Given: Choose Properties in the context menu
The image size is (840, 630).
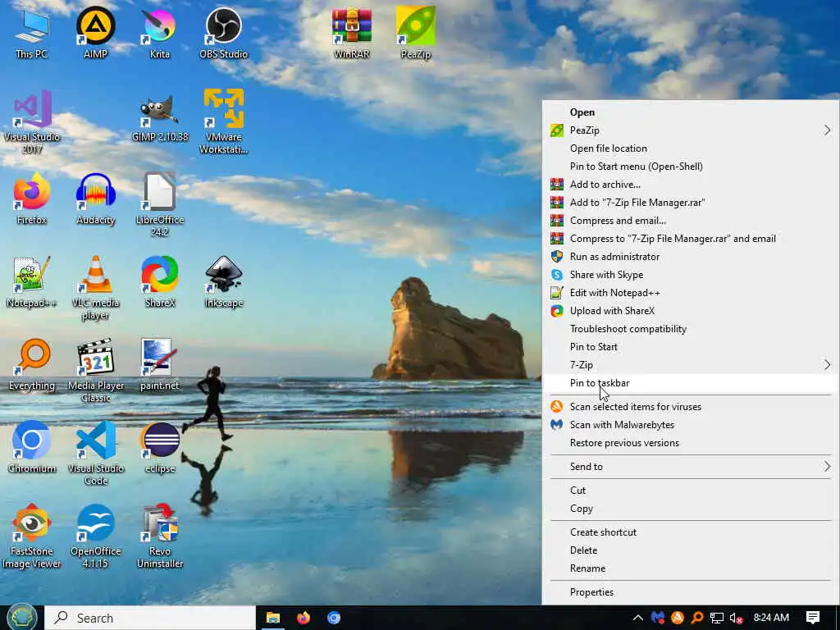Looking at the screenshot, I should 691,592.
